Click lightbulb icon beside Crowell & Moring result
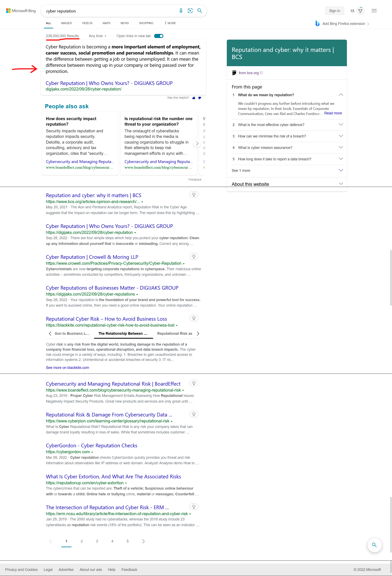 (194, 256)
